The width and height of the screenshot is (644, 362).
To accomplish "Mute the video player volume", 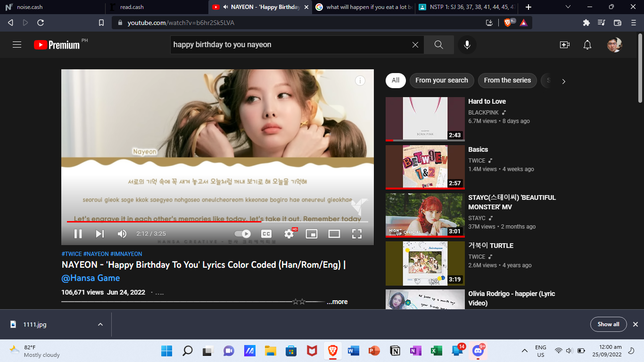I will tap(122, 234).
